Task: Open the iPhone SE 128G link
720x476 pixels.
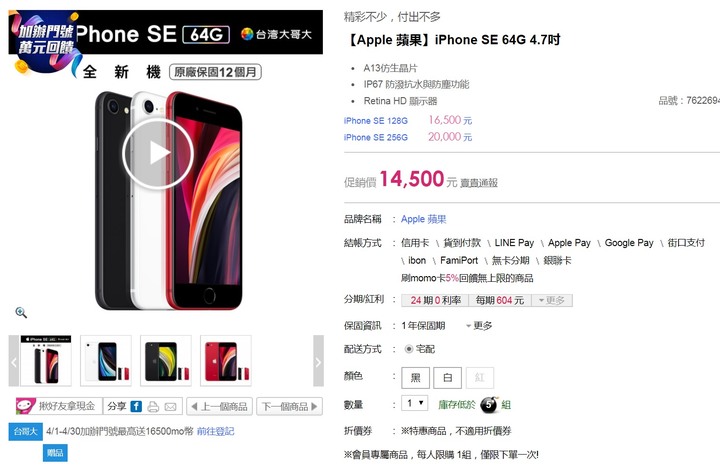Action: [376, 121]
